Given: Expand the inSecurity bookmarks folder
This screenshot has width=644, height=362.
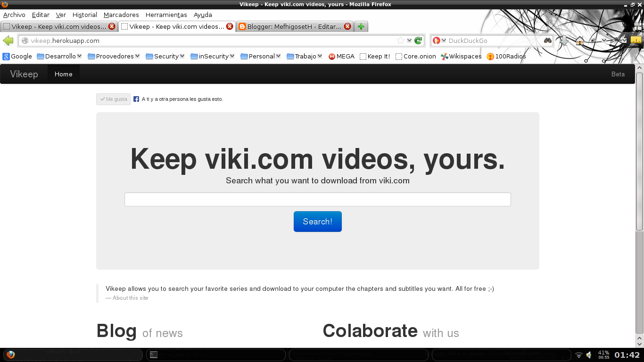Looking at the screenshot, I should [x=213, y=56].
